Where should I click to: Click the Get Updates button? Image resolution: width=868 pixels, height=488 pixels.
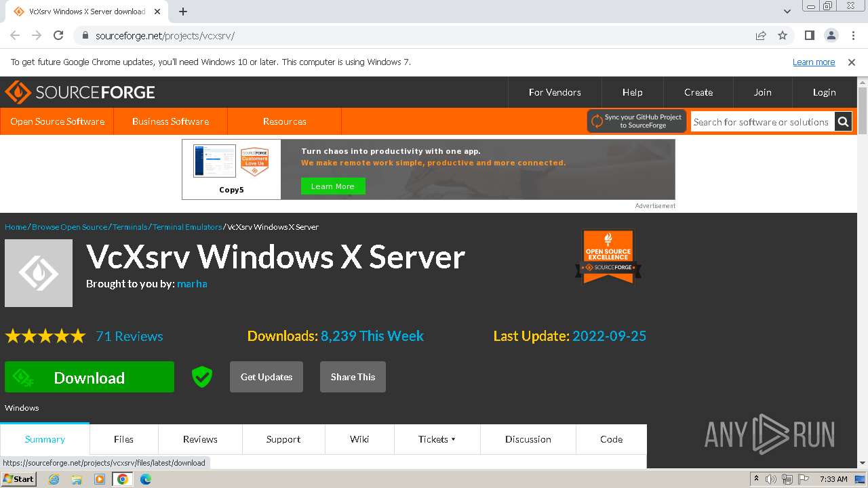[267, 377]
